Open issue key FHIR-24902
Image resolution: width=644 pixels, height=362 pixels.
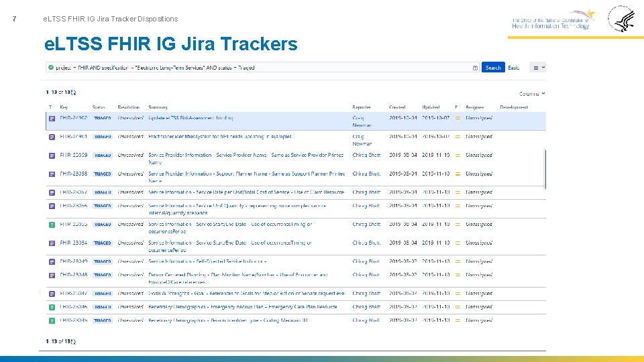pos(74,118)
